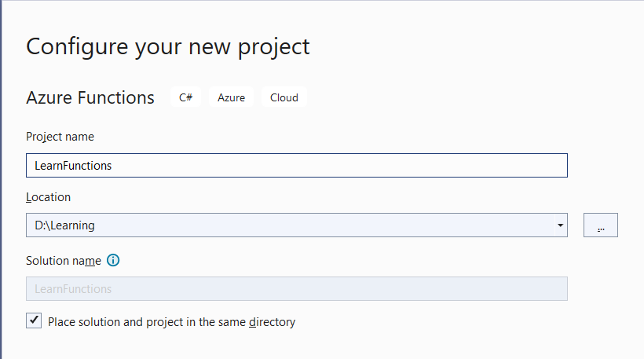This screenshot has width=644, height=359.
Task: Click the Configure your new project heading
Action: pyautogui.click(x=167, y=47)
